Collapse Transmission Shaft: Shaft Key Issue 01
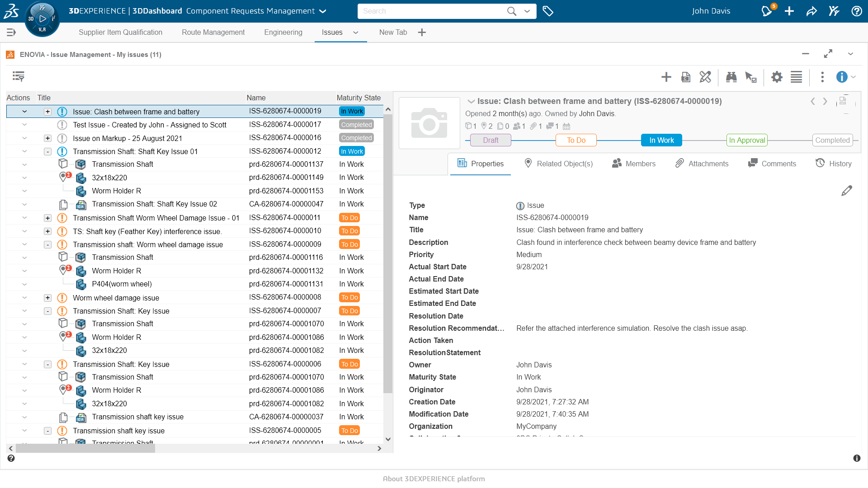 [x=47, y=152]
